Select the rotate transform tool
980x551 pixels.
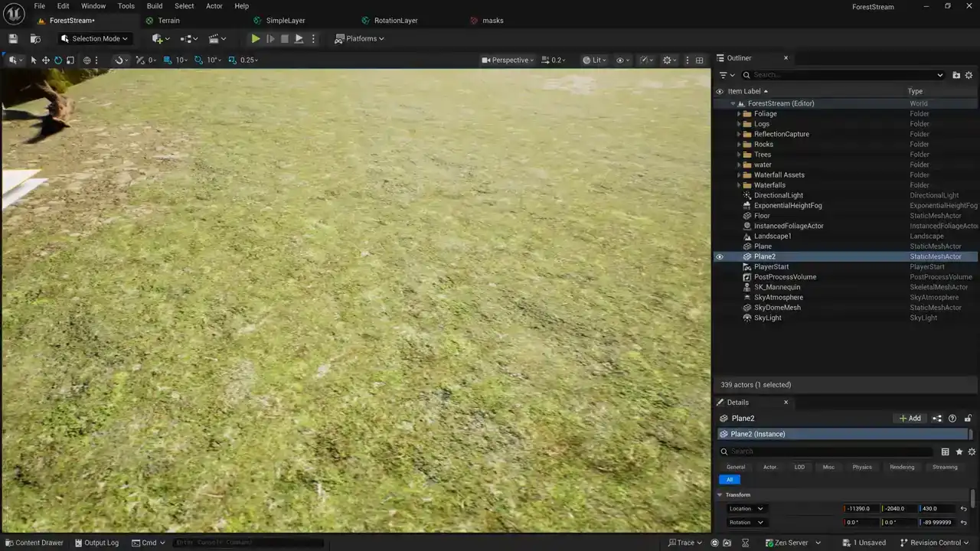point(57,60)
